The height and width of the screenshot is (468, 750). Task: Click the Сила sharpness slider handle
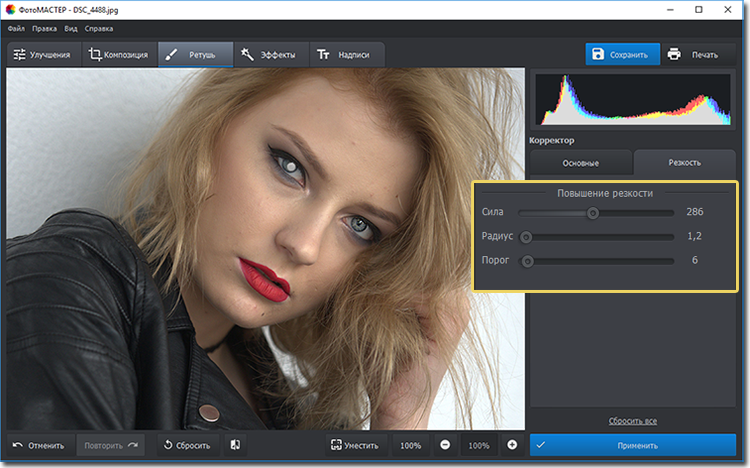(593, 212)
